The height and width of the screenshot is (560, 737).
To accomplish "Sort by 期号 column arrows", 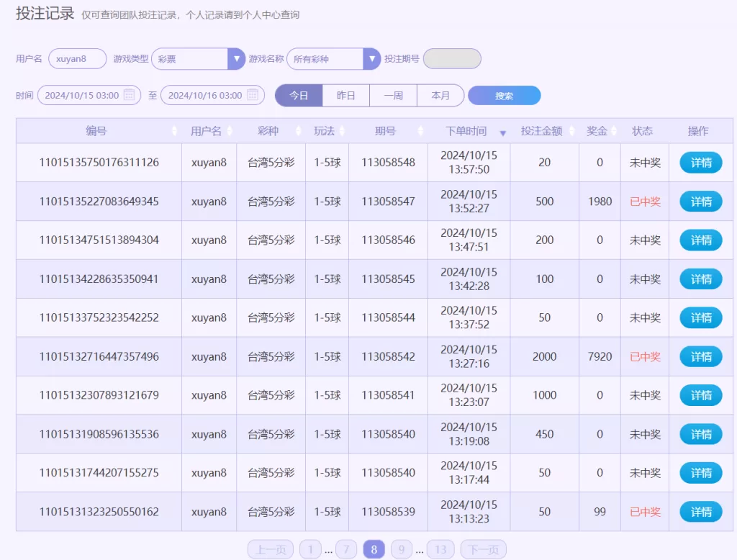I will (x=420, y=131).
